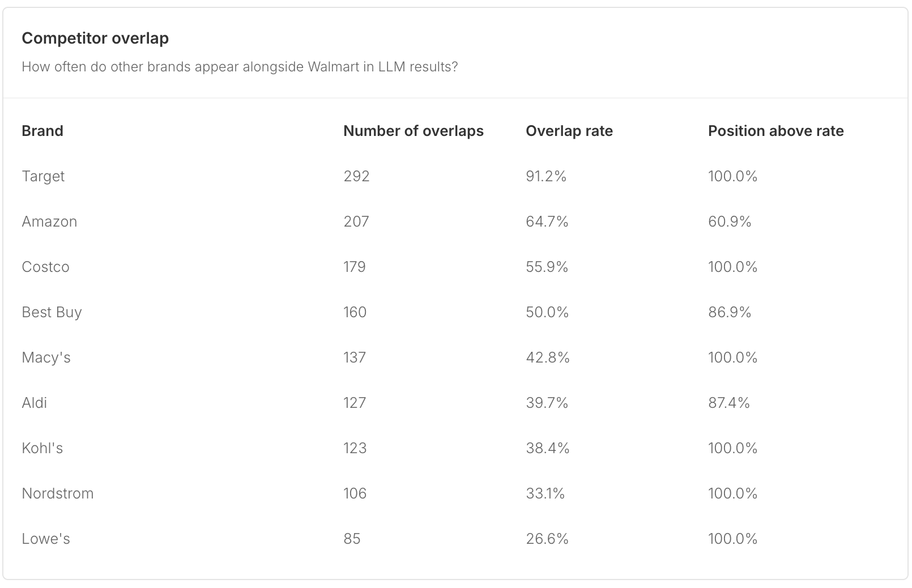Select Best Buy's 86.9% position rate
The image size is (912, 588).
[x=730, y=312]
